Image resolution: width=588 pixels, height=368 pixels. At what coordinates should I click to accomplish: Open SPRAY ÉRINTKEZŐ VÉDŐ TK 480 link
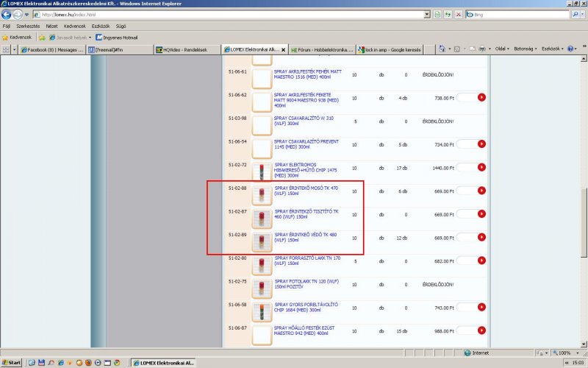tap(305, 237)
